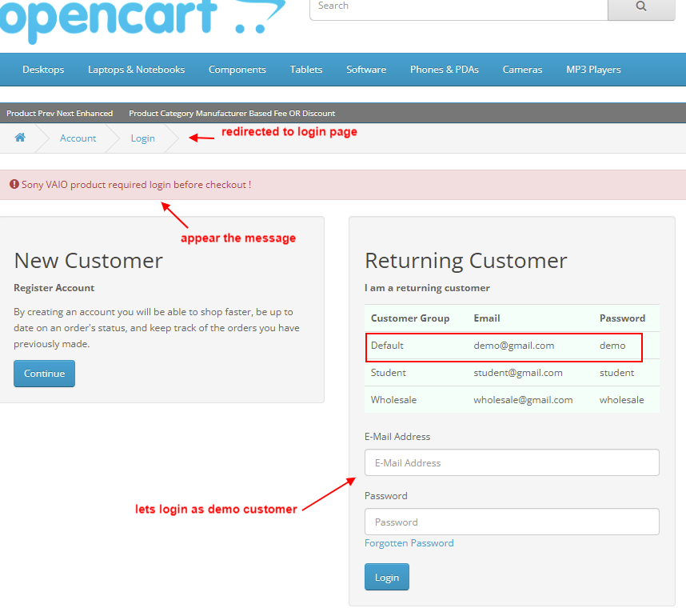Click the Sony VAIO login required message
Viewport: 686px width, 616px height.
click(137, 185)
